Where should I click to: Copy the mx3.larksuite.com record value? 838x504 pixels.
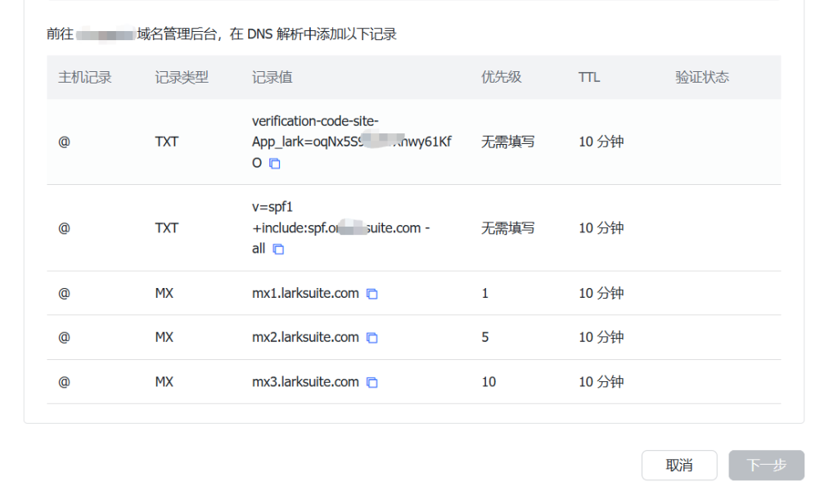pyautogui.click(x=372, y=382)
